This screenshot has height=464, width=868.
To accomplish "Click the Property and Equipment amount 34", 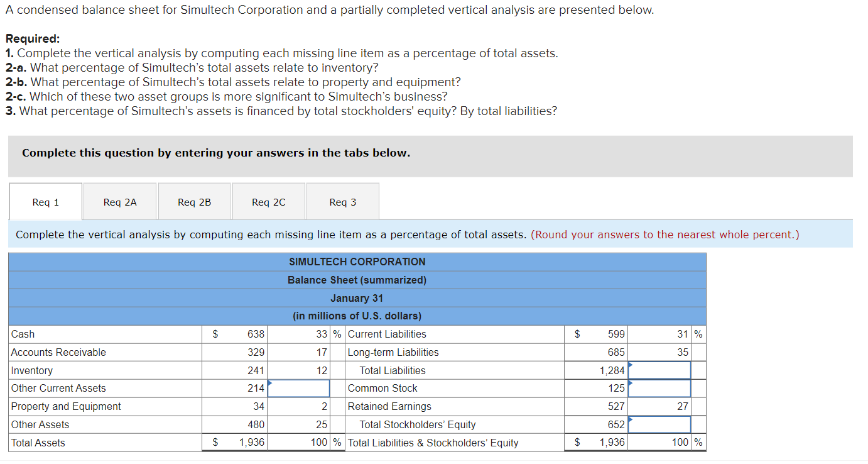I will tap(259, 407).
